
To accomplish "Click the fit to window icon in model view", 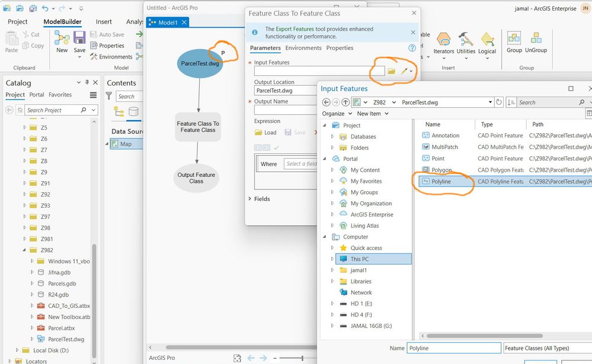I will 237,358.
